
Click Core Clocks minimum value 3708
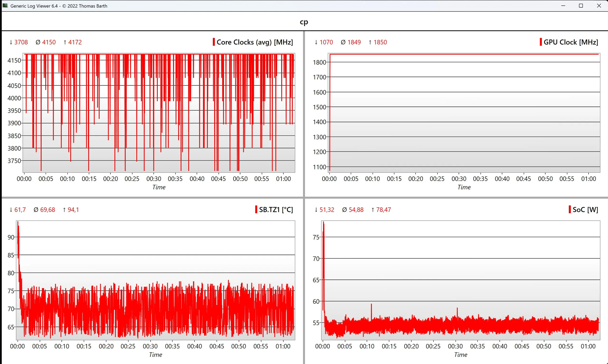coord(21,42)
